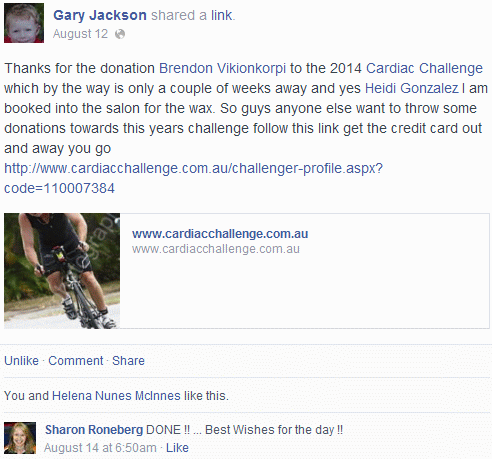Click the code=110007384 URL continuation

point(59,188)
